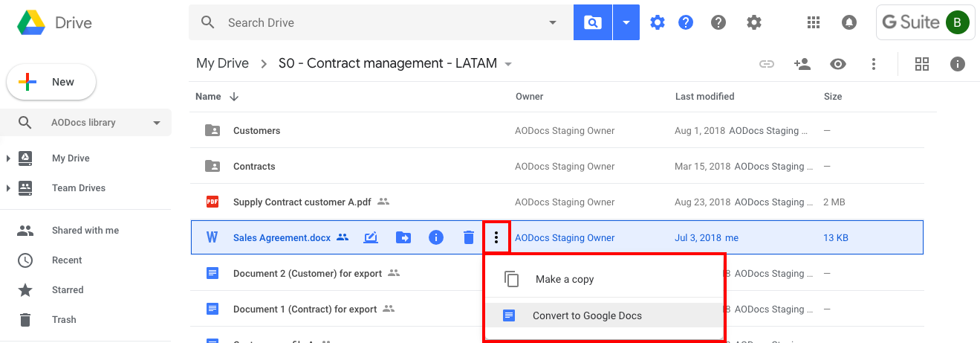
Task: Open gray Drive settings gear
Action: (754, 22)
